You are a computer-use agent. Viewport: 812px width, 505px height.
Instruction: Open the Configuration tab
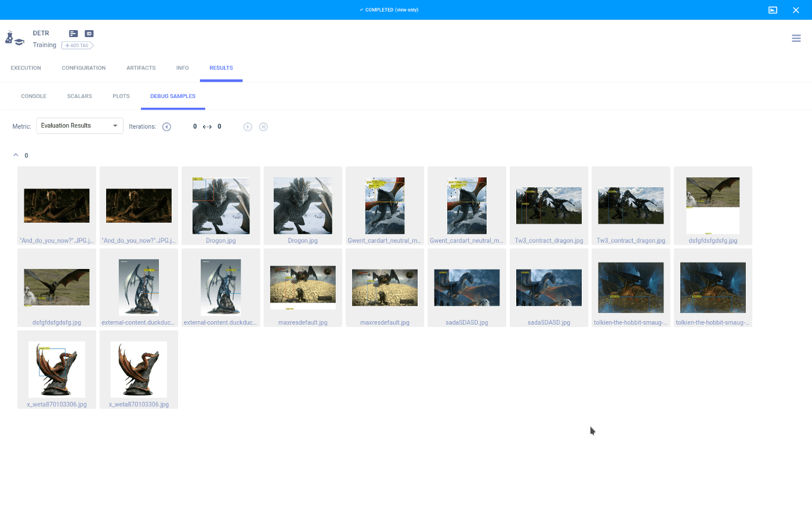click(84, 68)
